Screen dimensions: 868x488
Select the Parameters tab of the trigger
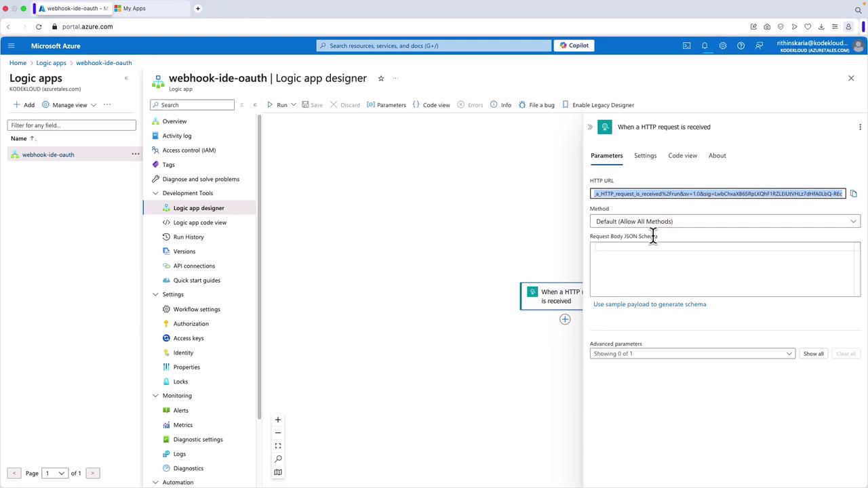pyautogui.click(x=606, y=156)
